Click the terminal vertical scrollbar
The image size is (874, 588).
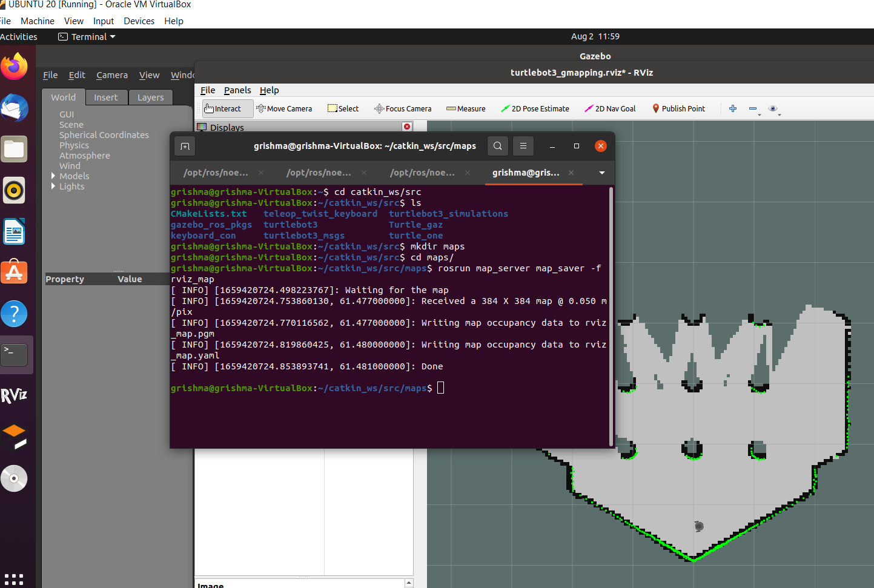611,315
